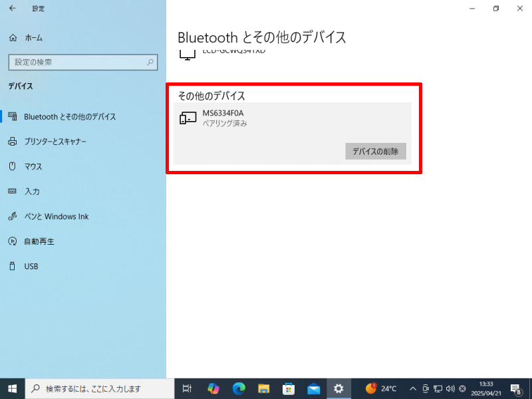532x399 pixels.
Task: Show hidden system tray icons
Action: point(413,389)
